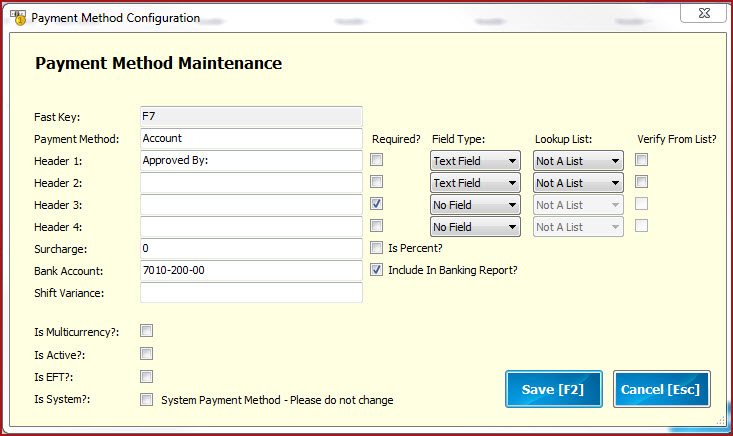Image resolution: width=733 pixels, height=436 pixels.
Task: Click the Payment Method field containing Account
Action: point(251,138)
